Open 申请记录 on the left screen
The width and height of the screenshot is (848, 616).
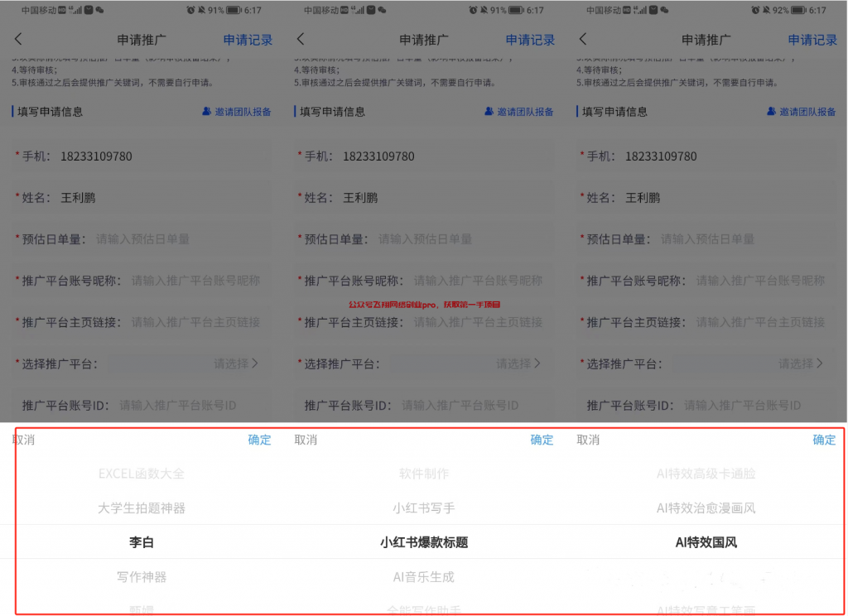(x=247, y=38)
